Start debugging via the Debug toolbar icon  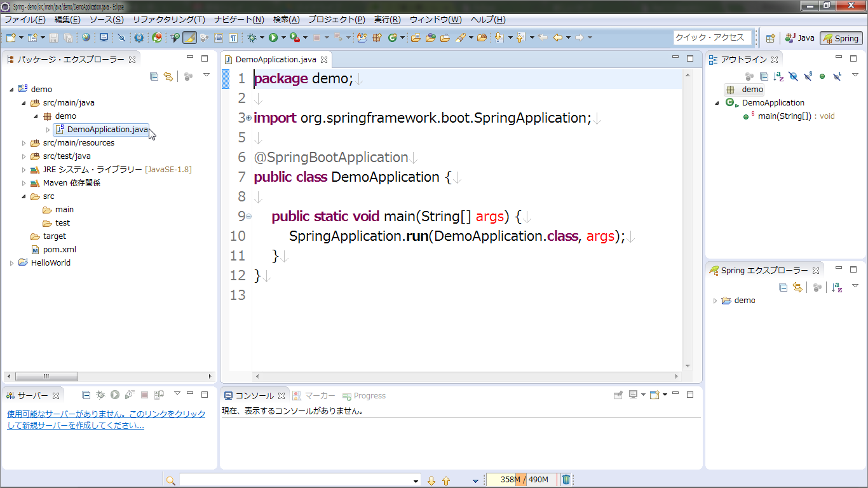click(251, 37)
